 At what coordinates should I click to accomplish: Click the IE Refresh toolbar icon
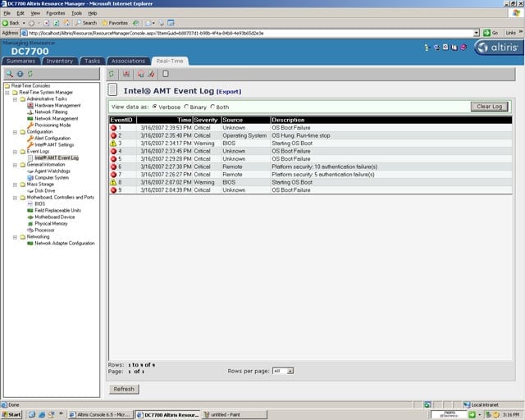tap(57, 23)
